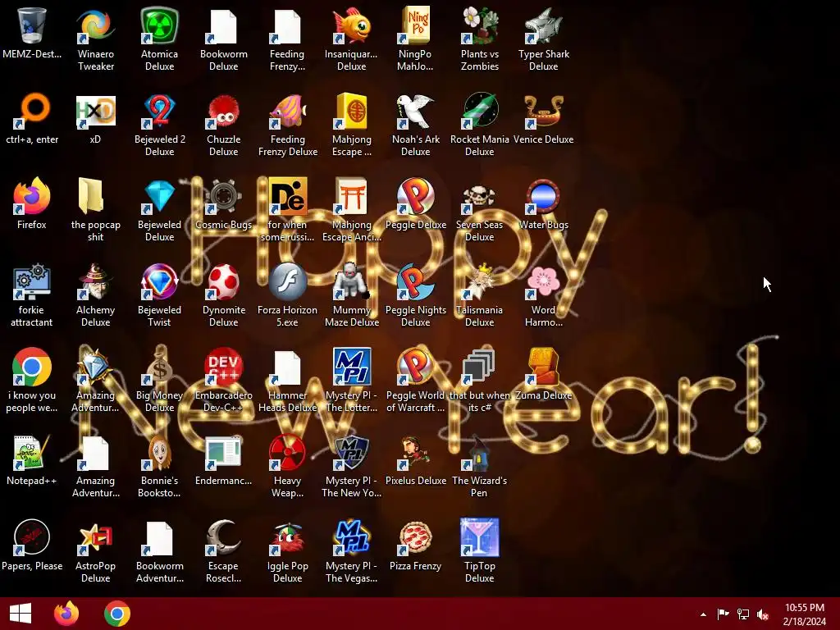
Task: Select the Insaniquarium Deluxe fish icon
Action: (x=351, y=25)
